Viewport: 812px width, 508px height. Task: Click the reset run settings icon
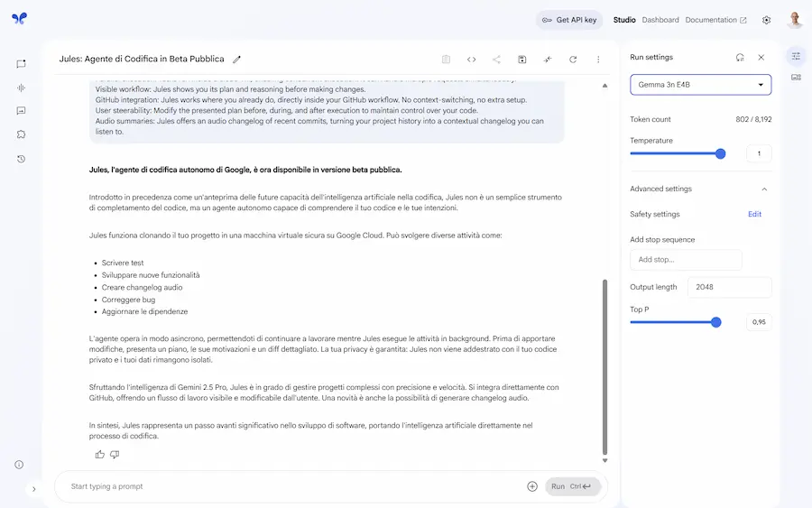pyautogui.click(x=740, y=58)
